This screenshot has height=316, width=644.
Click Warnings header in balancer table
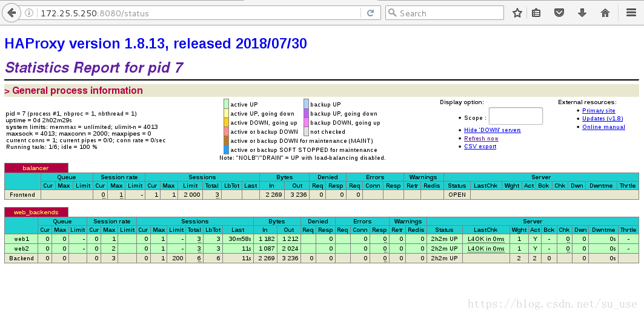(x=423, y=177)
